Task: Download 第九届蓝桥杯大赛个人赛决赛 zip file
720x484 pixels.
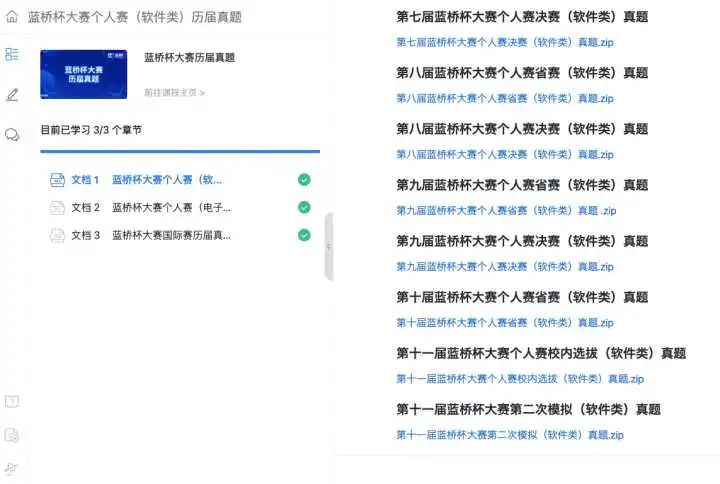Action: pos(505,267)
